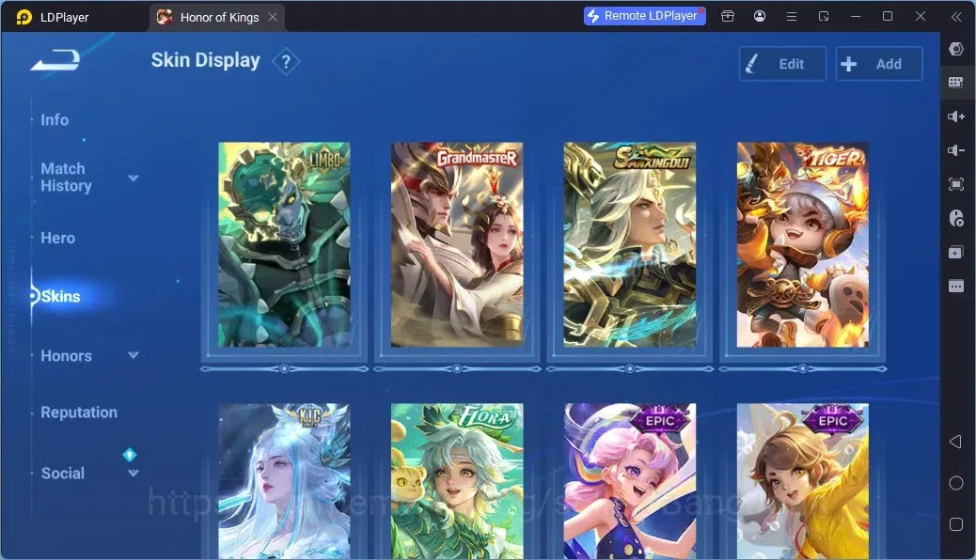Open the LDPlayer store gift box icon
Viewport: 976px width, 560px height.
pyautogui.click(x=728, y=16)
